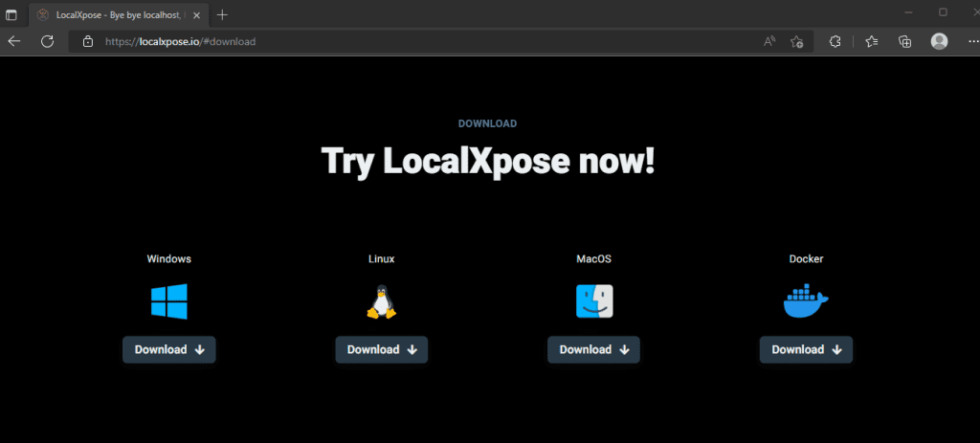Open the user profile menu
This screenshot has height=443, width=980.
939,42
